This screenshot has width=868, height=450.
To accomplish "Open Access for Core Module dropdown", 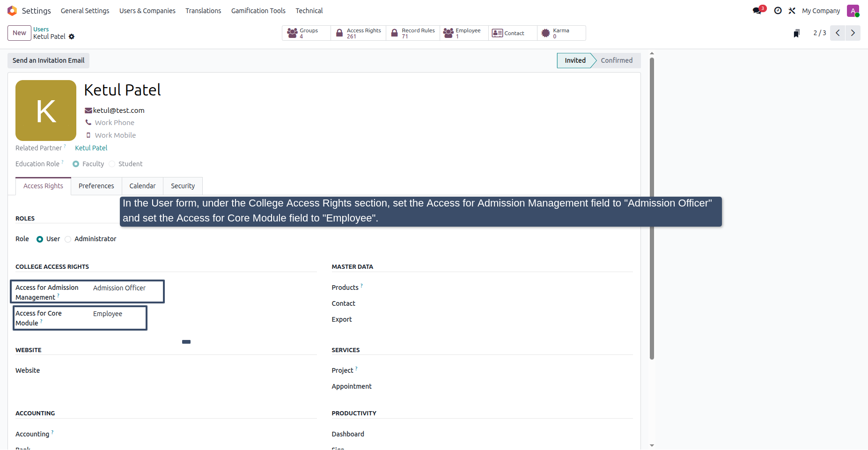I will [119, 314].
